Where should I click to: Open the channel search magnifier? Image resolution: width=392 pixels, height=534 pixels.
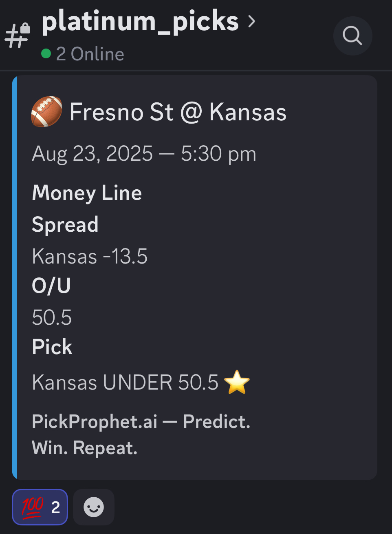(x=352, y=35)
